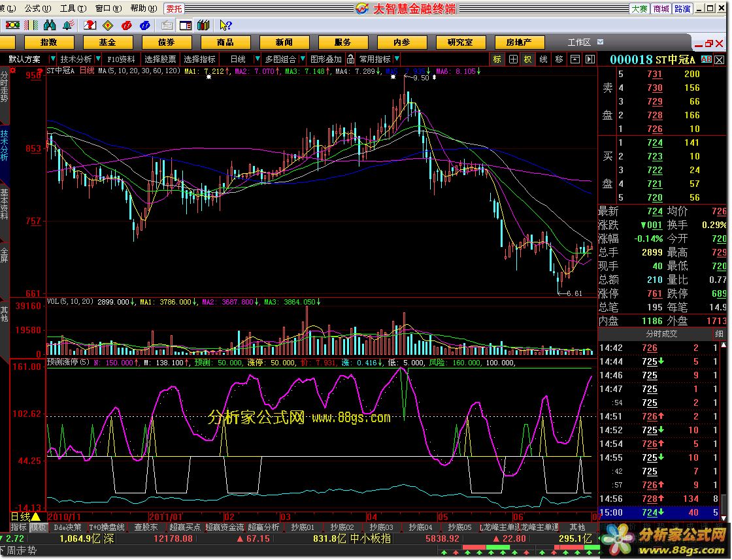This screenshot has height=560, width=732.
Task: Open the alarm bell alert tool
Action: (x=68, y=25)
